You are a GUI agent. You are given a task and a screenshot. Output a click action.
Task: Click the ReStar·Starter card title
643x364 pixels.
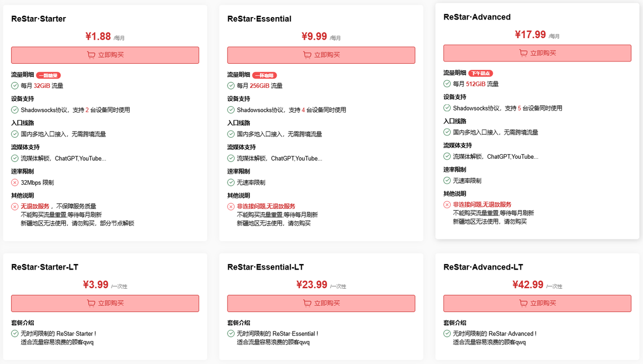click(39, 19)
